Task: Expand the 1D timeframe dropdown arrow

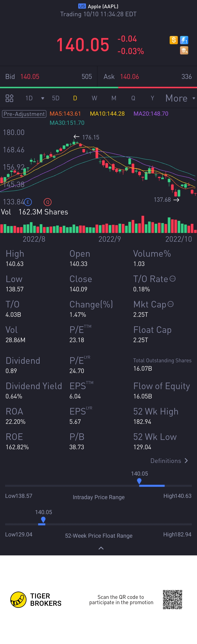Action: pos(43,98)
